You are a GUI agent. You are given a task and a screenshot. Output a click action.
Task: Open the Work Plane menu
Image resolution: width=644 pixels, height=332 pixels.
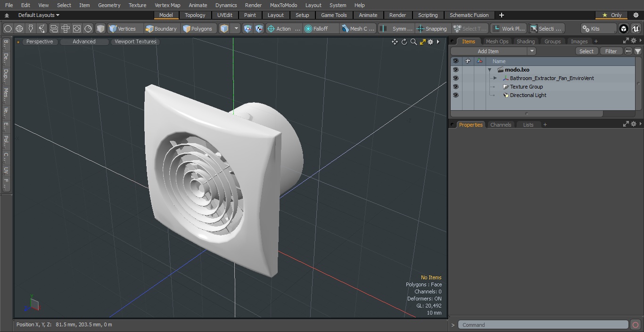click(508, 29)
